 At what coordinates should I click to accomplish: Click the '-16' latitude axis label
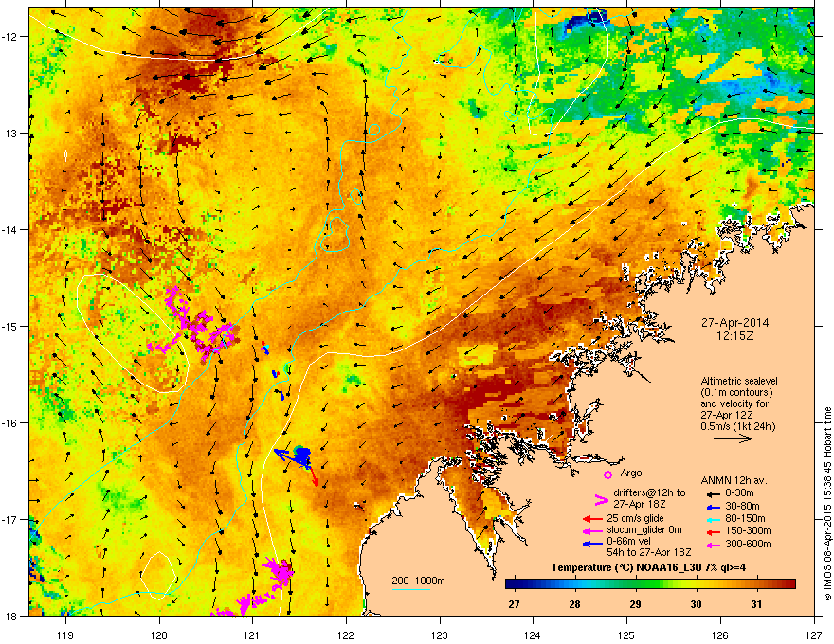point(9,423)
